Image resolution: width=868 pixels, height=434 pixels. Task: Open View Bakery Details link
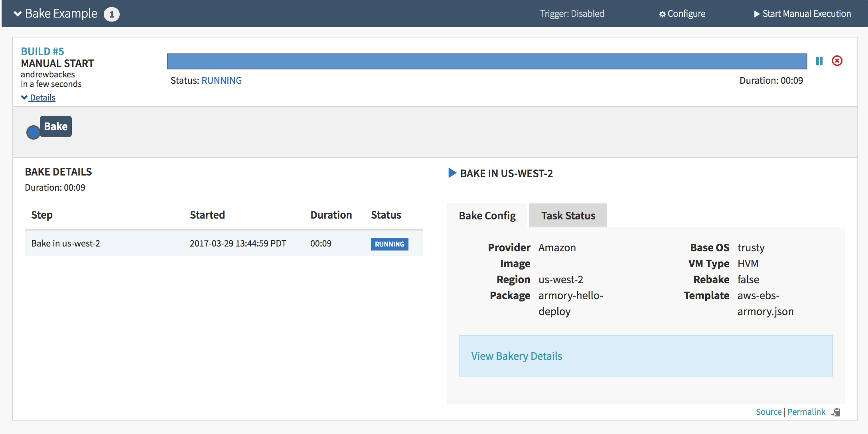517,356
